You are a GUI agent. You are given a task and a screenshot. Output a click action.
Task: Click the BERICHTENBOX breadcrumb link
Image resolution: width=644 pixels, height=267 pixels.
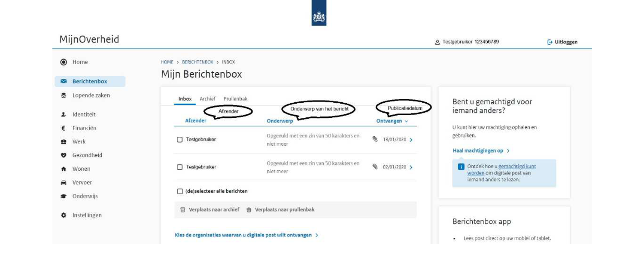tap(197, 62)
